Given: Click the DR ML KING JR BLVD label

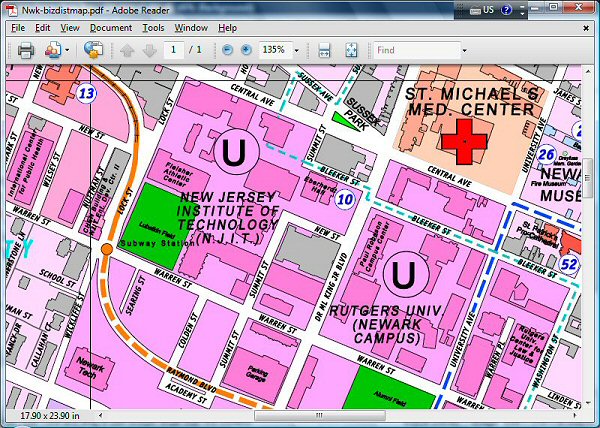Looking at the screenshot, I should tap(331, 287).
